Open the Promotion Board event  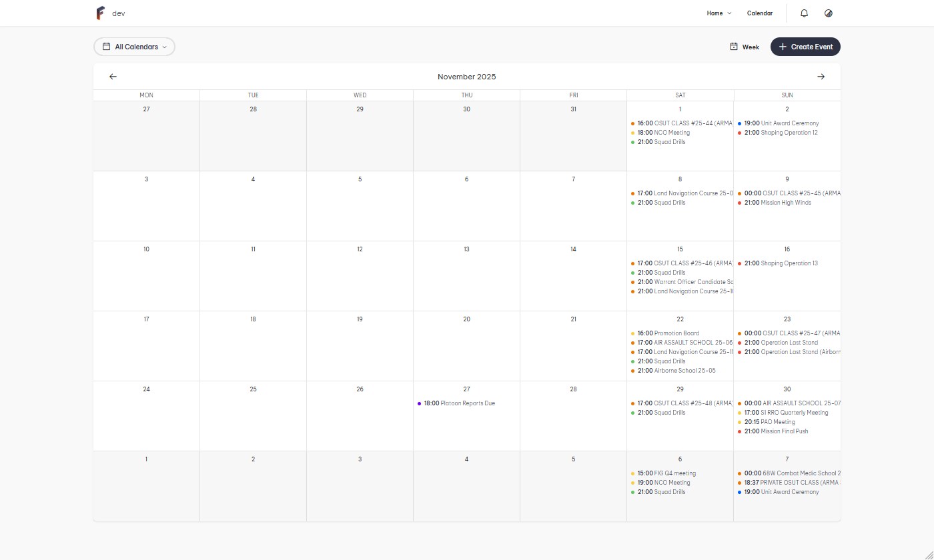tap(676, 333)
